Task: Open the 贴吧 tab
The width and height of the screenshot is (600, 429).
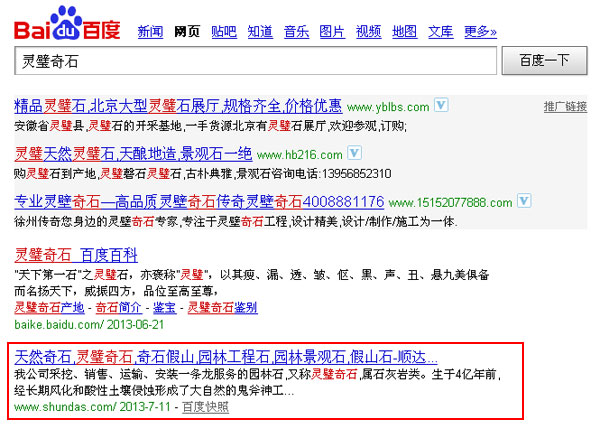Action: tap(224, 32)
